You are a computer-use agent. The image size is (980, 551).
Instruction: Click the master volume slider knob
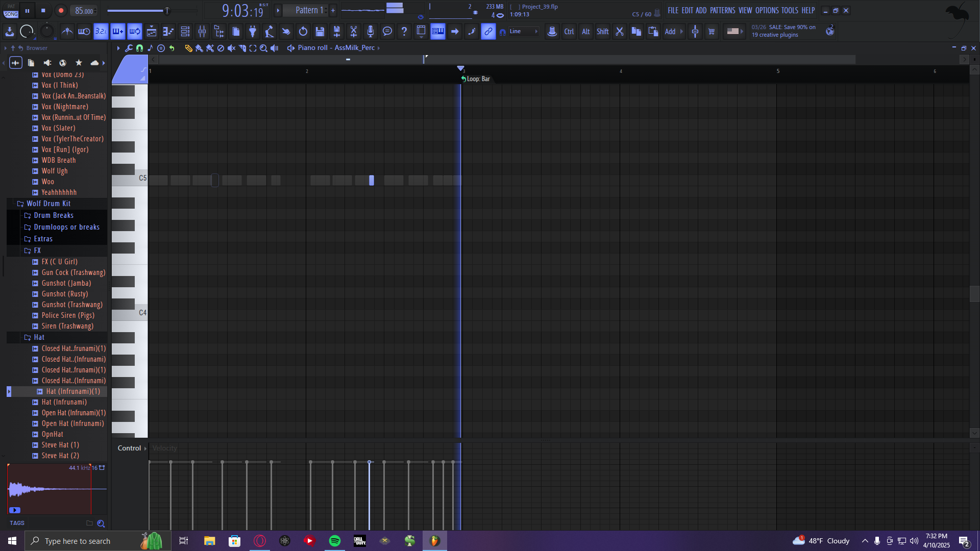pyautogui.click(x=166, y=10)
